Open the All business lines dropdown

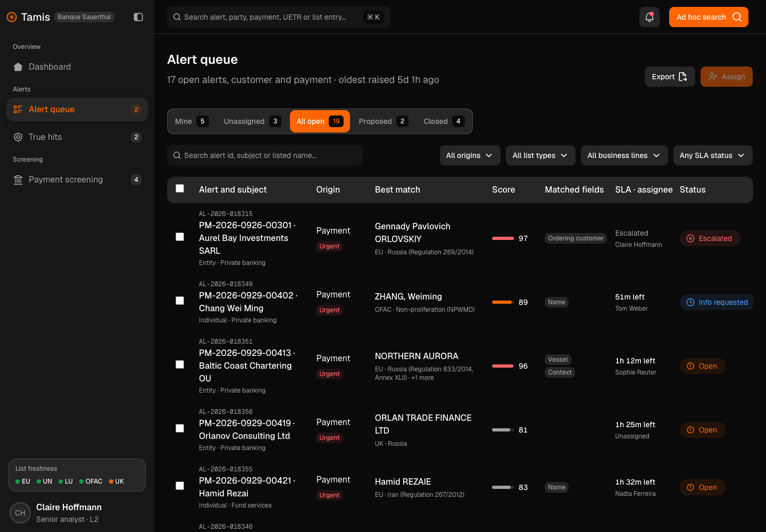tap(625, 155)
